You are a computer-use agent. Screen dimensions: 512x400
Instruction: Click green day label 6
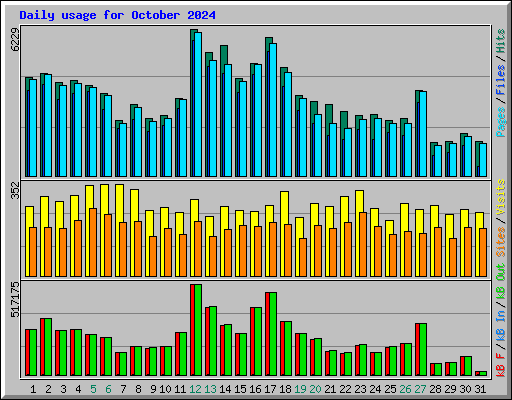108,389
